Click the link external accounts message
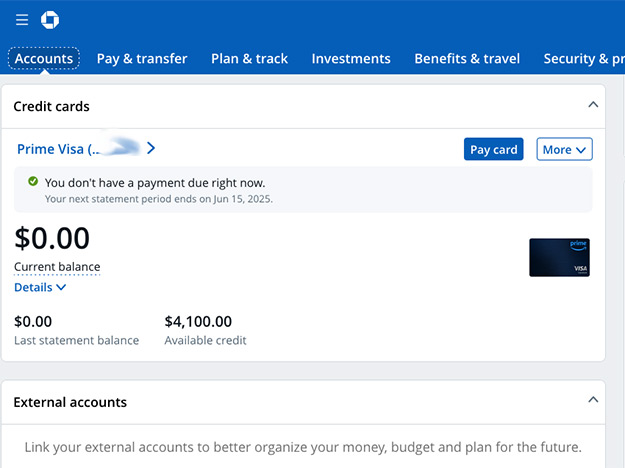Viewport: 625px width, 468px height. point(303,447)
